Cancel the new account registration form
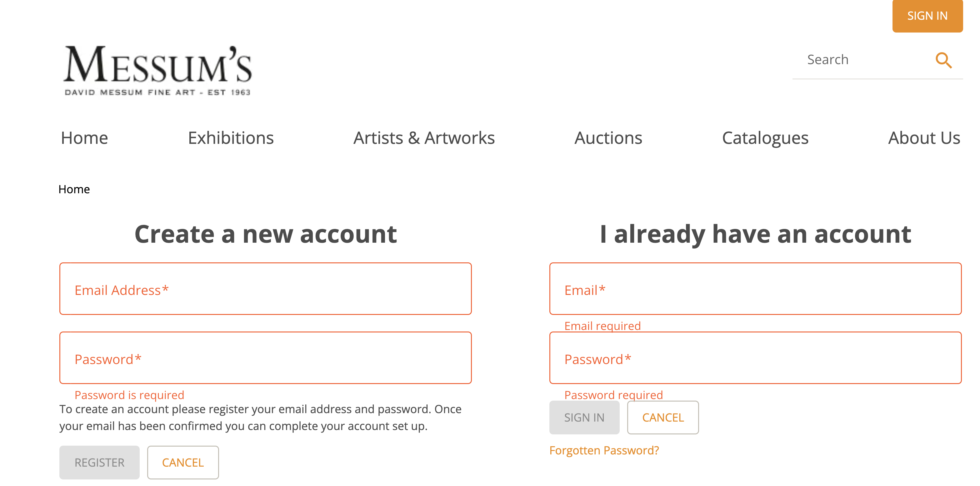The width and height of the screenshot is (980, 486). [182, 463]
